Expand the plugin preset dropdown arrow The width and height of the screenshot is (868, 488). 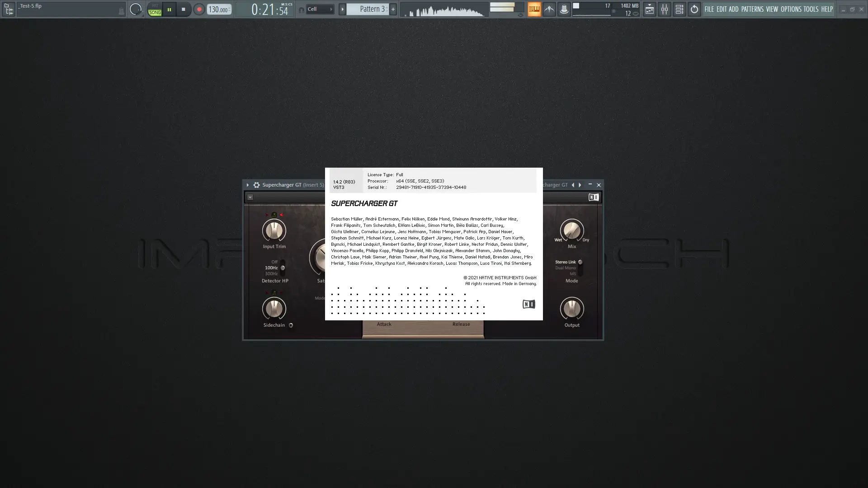coord(250,197)
